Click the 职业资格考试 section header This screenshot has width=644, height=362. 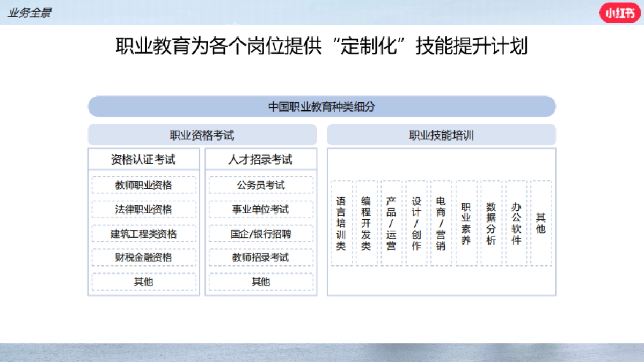pos(203,135)
